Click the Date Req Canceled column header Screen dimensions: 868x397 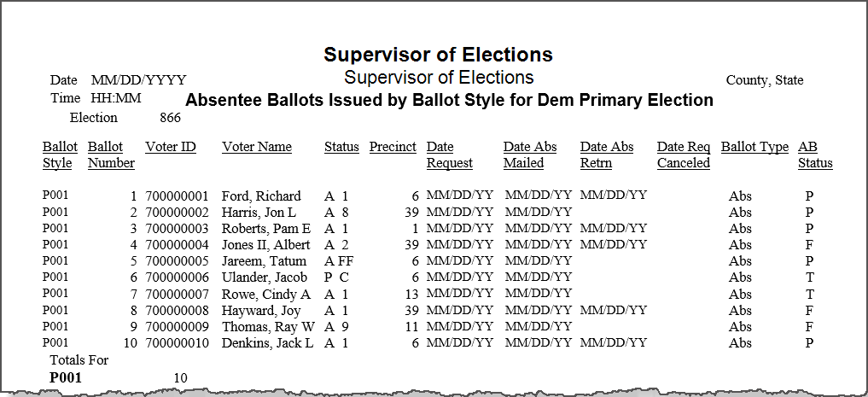[x=684, y=155]
